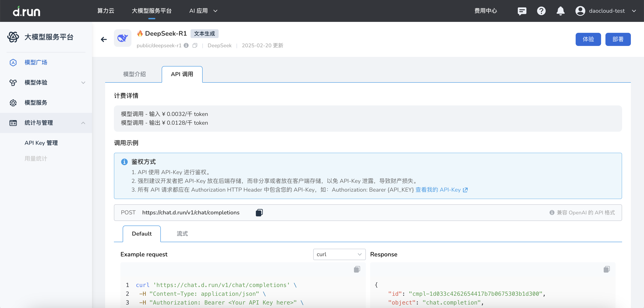Open 模型服务 in the sidebar
Image resolution: width=644 pixels, height=308 pixels.
pos(36,103)
